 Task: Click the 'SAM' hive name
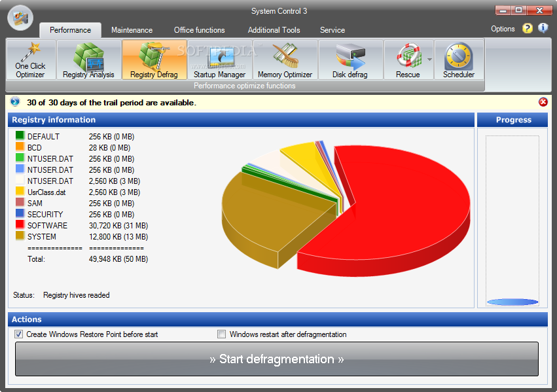(x=35, y=204)
